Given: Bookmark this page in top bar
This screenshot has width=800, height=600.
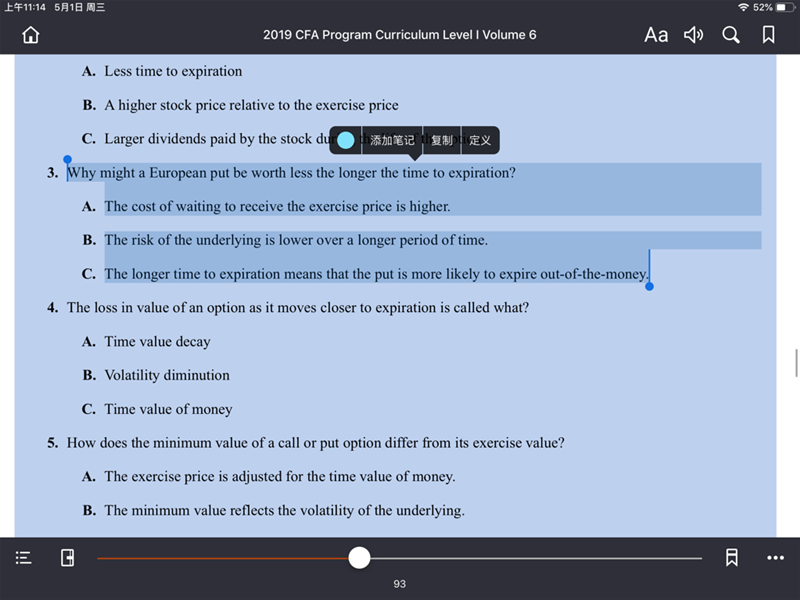Looking at the screenshot, I should pos(768,35).
